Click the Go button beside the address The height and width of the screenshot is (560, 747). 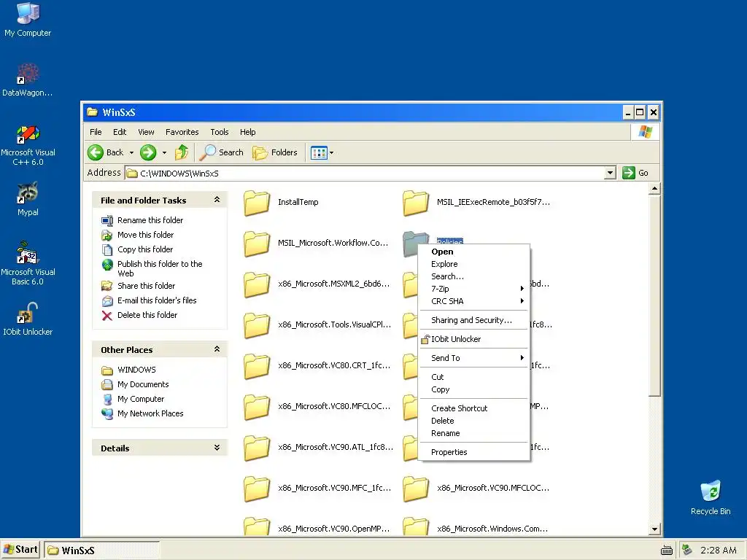635,173
